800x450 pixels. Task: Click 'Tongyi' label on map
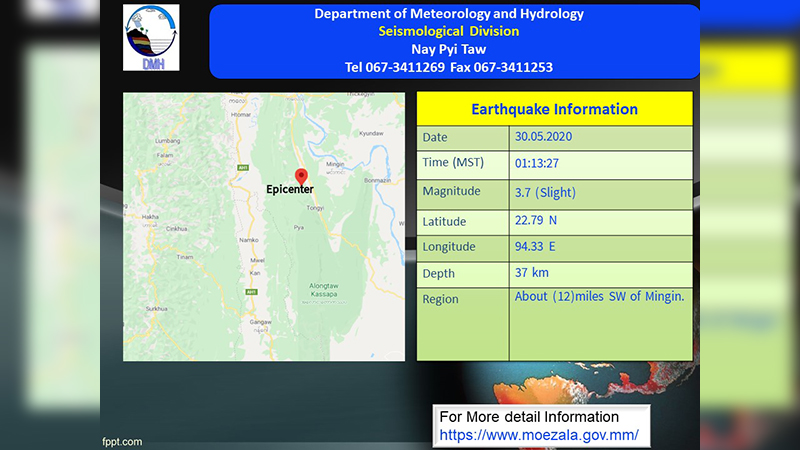point(315,208)
